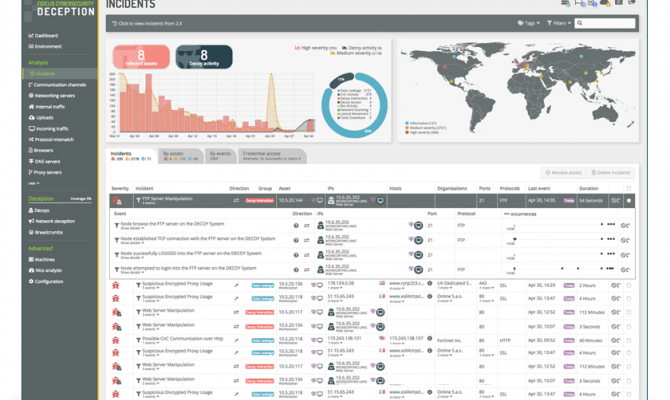Image resolution: width=670 pixels, height=400 pixels.
Task: Open Machines sidebar icon
Action: click(31, 259)
